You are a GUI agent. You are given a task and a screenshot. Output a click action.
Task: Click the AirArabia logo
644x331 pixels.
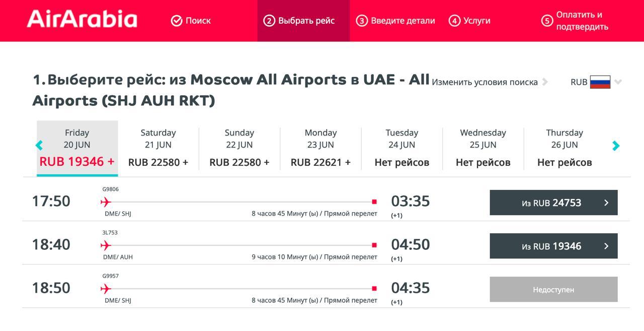click(82, 19)
